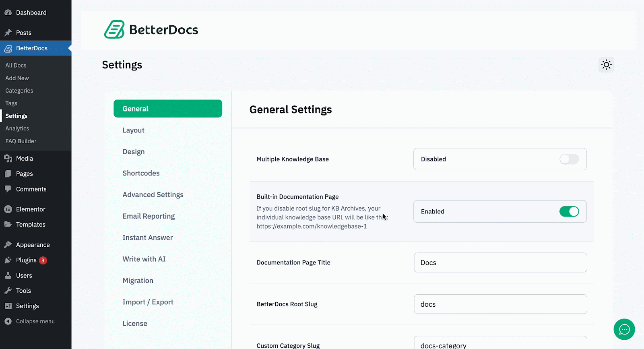This screenshot has width=644, height=349.
Task: Switch to the Layout settings tab
Action: 133,130
